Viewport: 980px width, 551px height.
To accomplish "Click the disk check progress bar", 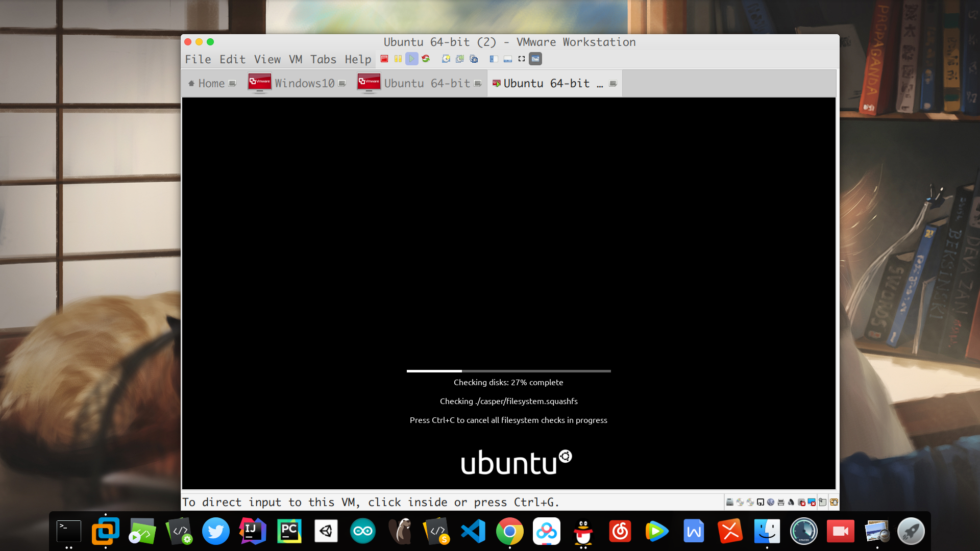I will pos(508,371).
